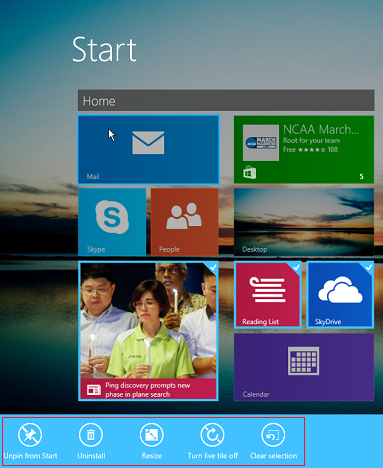Uncheck the Reading List tile checkmark
The width and height of the screenshot is (383, 468).
[296, 267]
